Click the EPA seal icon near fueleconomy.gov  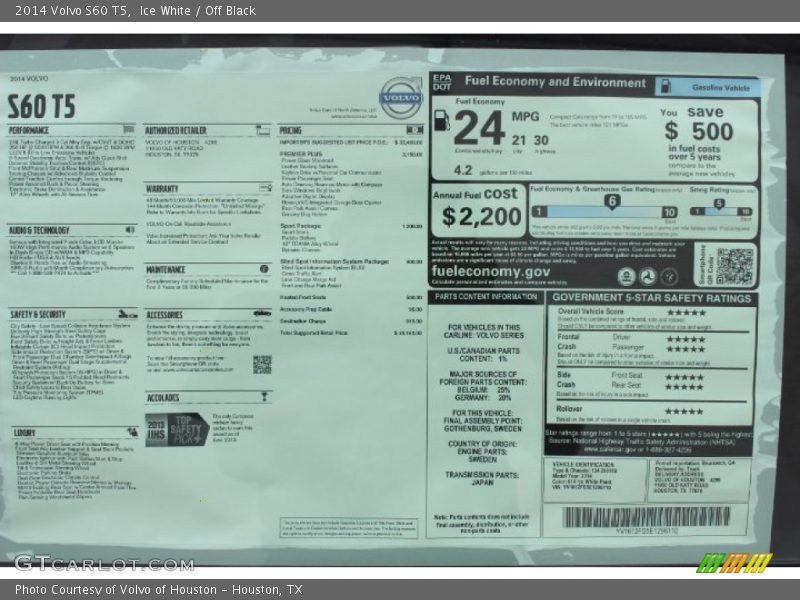[625, 277]
